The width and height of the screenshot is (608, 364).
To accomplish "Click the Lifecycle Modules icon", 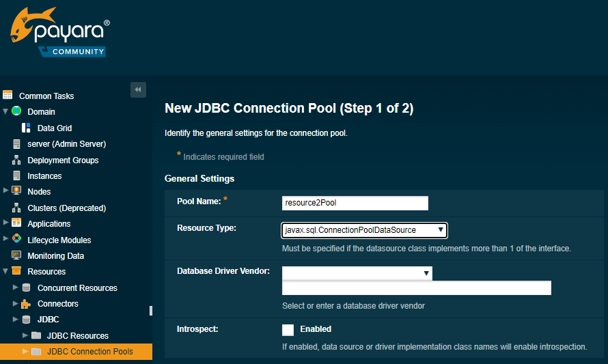I will point(16,240).
